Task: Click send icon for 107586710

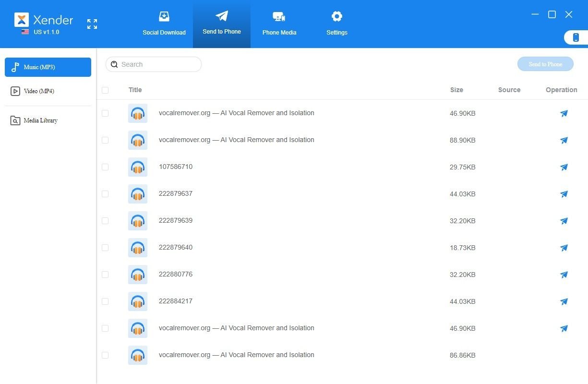Action: [x=564, y=167]
